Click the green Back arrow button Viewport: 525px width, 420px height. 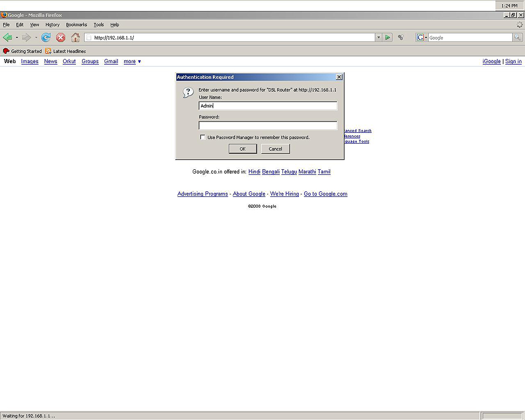click(x=8, y=37)
